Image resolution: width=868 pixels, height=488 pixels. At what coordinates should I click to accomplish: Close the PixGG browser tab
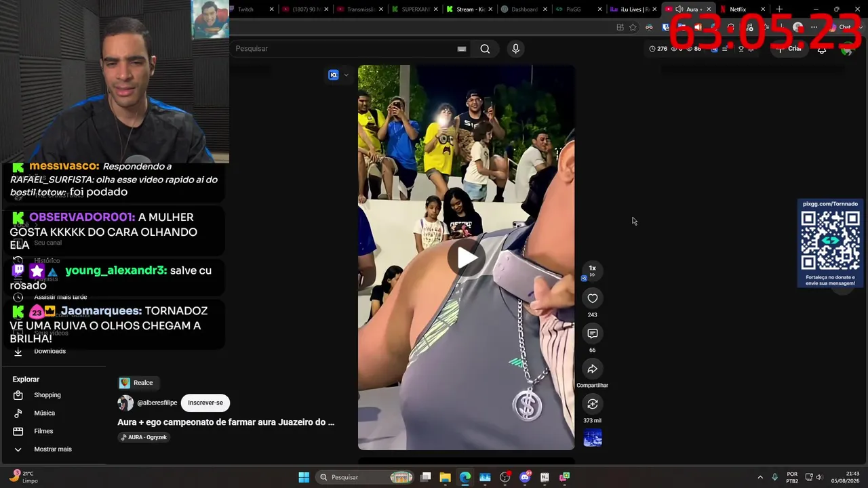pyautogui.click(x=600, y=9)
